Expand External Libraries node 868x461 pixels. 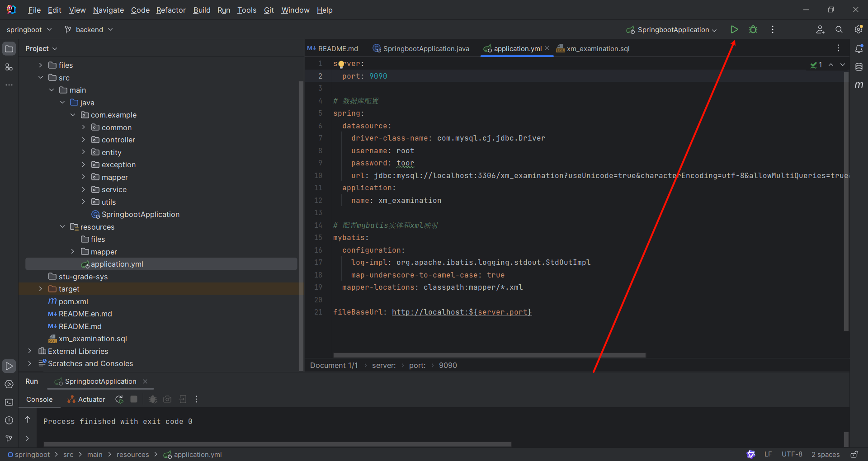[x=30, y=351]
